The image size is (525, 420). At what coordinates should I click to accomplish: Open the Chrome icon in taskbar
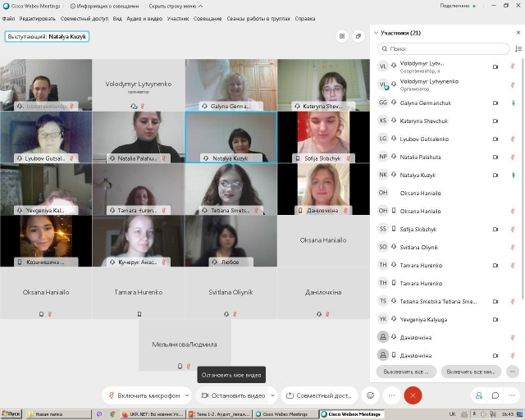coord(113,414)
